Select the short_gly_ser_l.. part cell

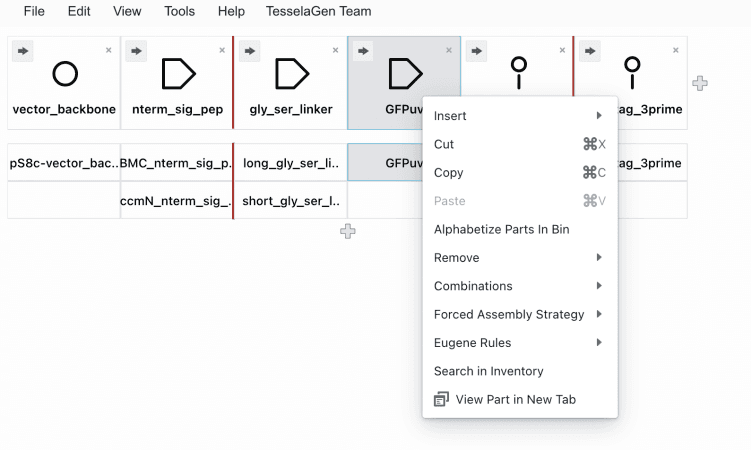click(291, 201)
